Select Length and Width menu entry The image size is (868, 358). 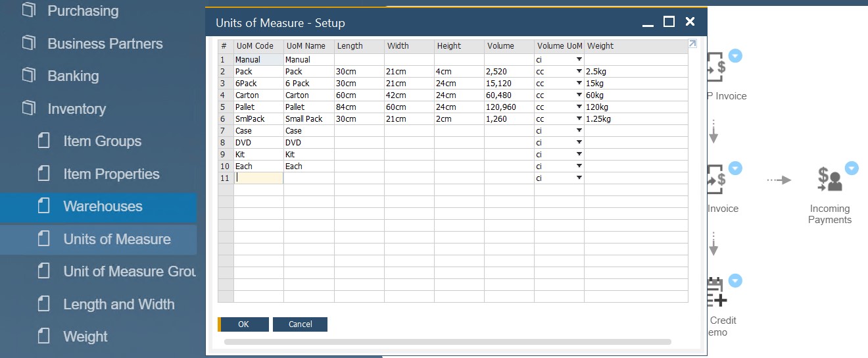[119, 304]
